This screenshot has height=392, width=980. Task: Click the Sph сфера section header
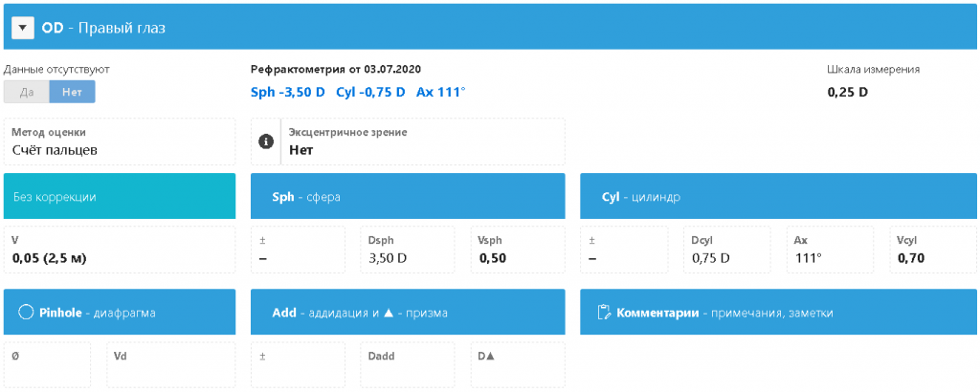407,196
